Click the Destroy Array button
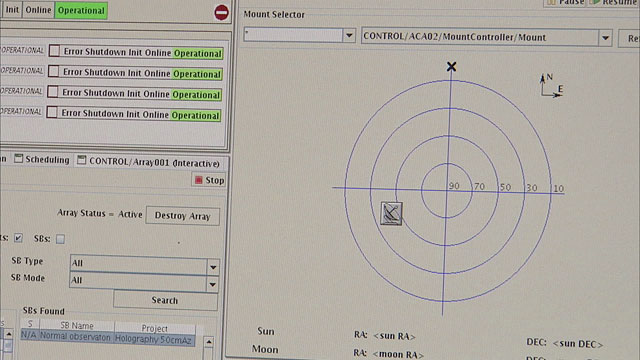 [x=182, y=216]
